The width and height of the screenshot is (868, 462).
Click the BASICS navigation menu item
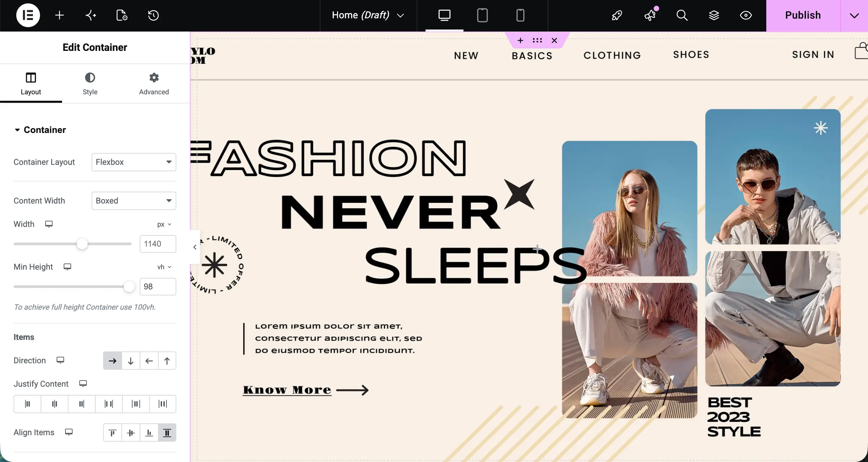(532, 56)
